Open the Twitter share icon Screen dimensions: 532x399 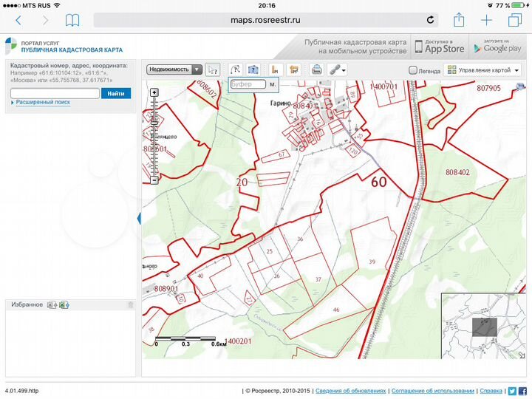click(511, 391)
